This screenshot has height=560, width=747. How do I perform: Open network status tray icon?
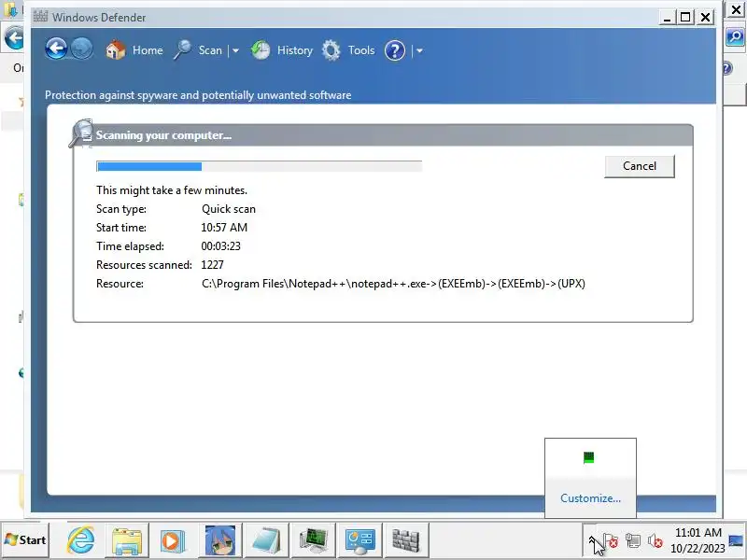click(x=633, y=541)
